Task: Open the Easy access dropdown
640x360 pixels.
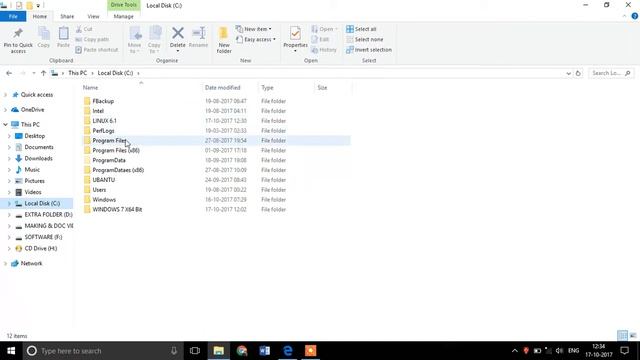Action: point(256,40)
